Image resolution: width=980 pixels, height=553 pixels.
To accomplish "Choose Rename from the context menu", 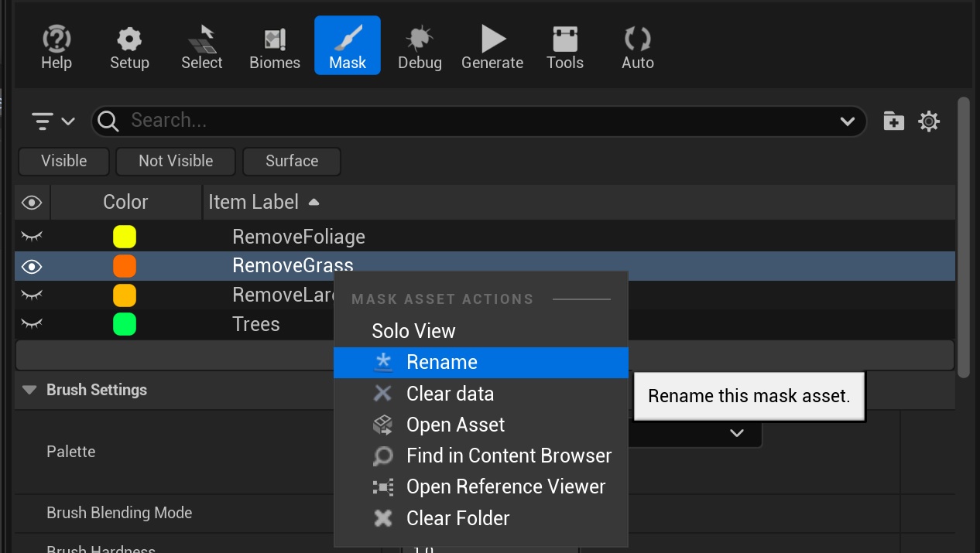I will click(441, 363).
